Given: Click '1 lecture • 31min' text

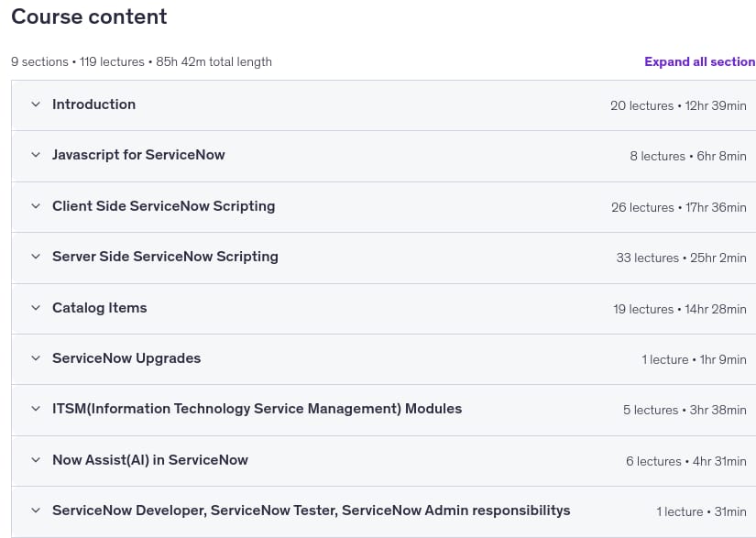Looking at the screenshot, I should pos(701,512).
